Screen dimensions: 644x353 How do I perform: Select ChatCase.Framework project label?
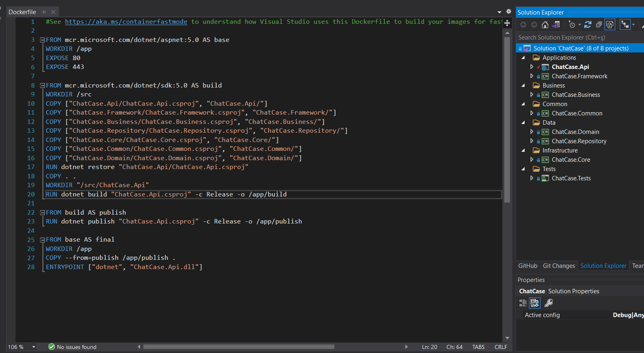click(x=579, y=76)
